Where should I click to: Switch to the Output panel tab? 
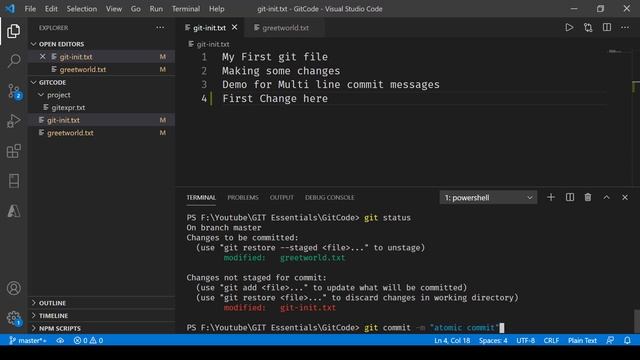click(282, 198)
